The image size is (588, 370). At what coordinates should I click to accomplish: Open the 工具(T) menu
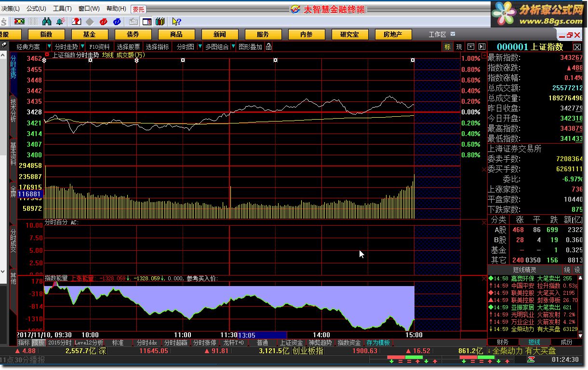pyautogui.click(x=62, y=9)
